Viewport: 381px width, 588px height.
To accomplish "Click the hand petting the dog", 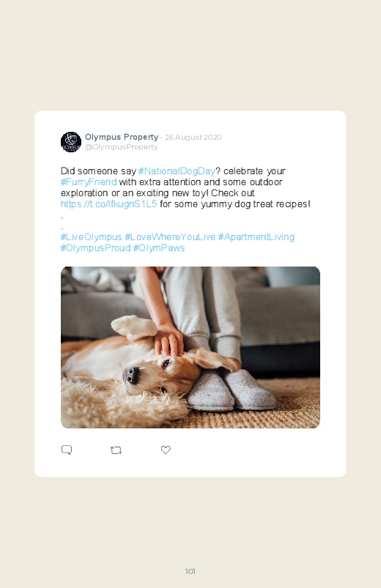I will coord(169,340).
